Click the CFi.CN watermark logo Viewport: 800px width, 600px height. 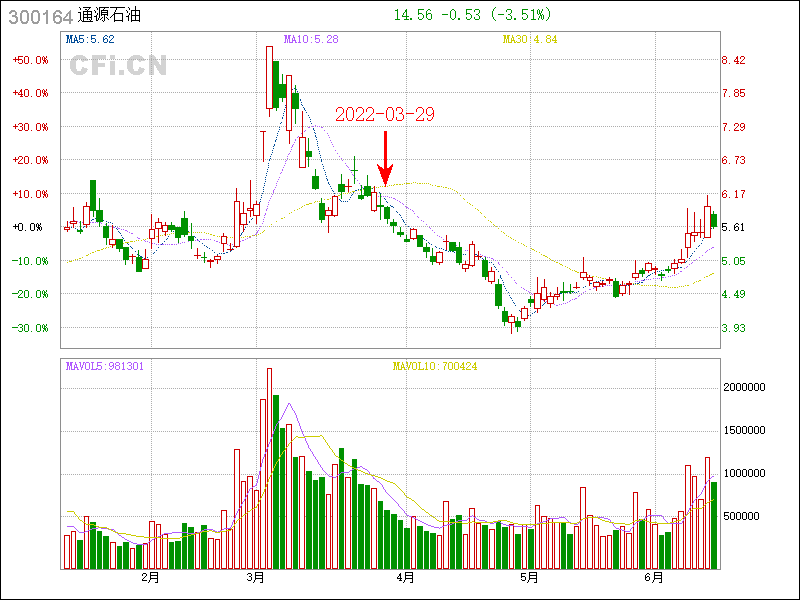[118, 66]
